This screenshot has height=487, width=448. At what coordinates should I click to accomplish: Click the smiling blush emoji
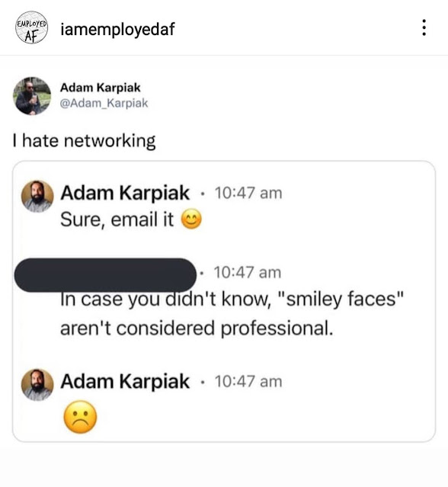pos(191,219)
